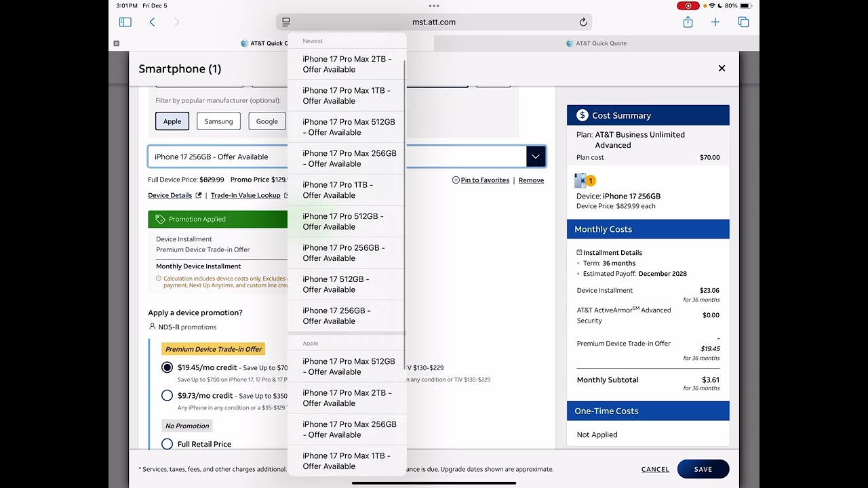Click the person icon beside NDS-B promotions
868x488 pixels.
(x=152, y=327)
